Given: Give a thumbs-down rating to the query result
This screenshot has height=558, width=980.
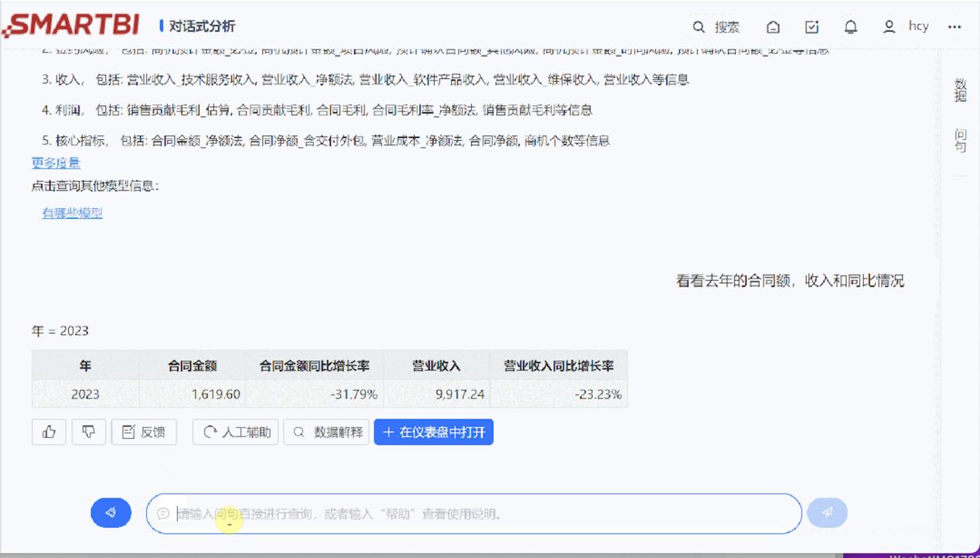Looking at the screenshot, I should point(89,432).
